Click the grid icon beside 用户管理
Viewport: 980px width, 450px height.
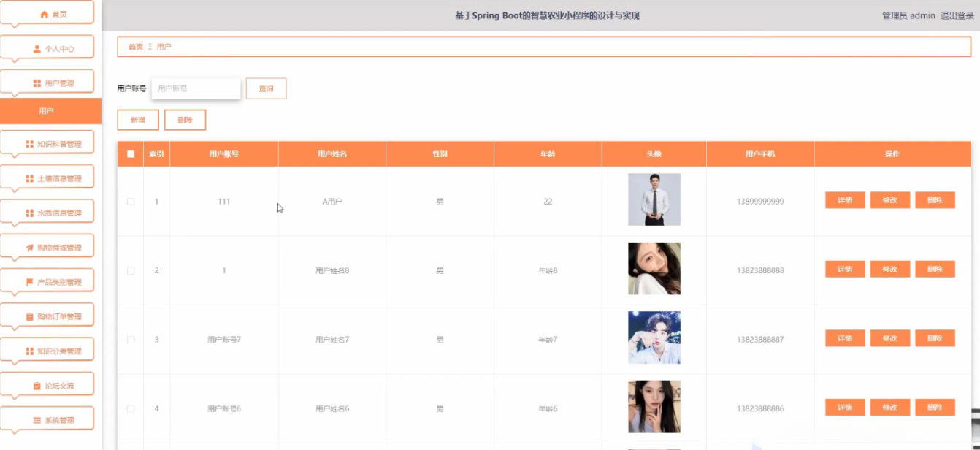point(37,83)
